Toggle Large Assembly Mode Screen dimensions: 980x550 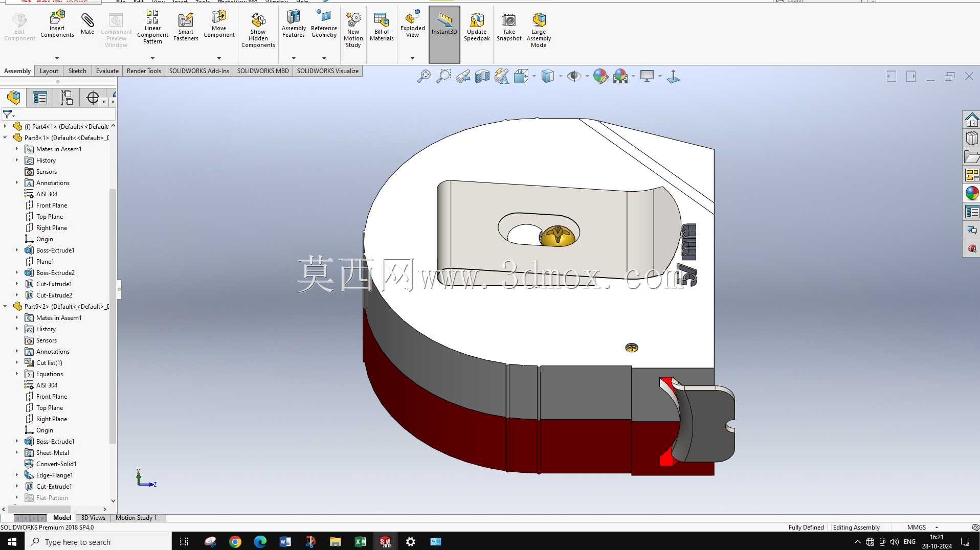539,30
